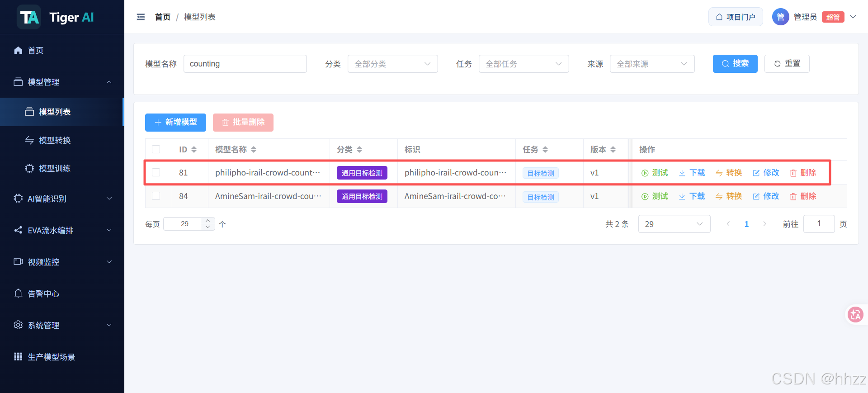Edit model with ID 84

(766, 196)
